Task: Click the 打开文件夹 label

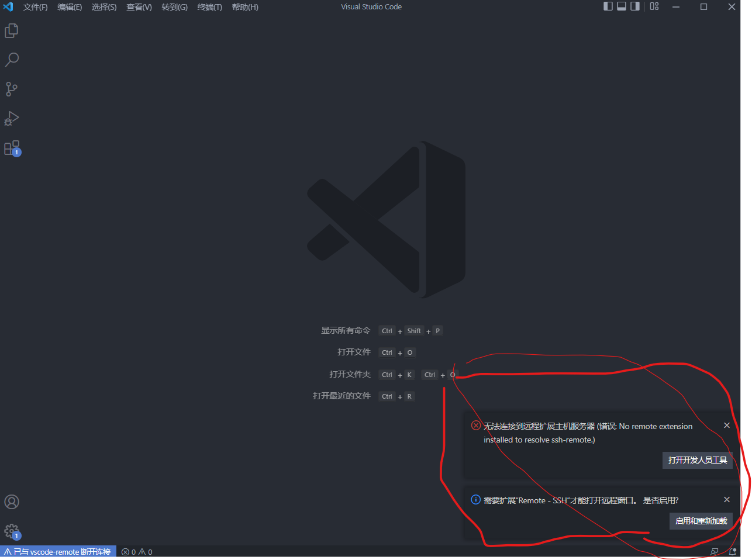Action: [x=350, y=374]
